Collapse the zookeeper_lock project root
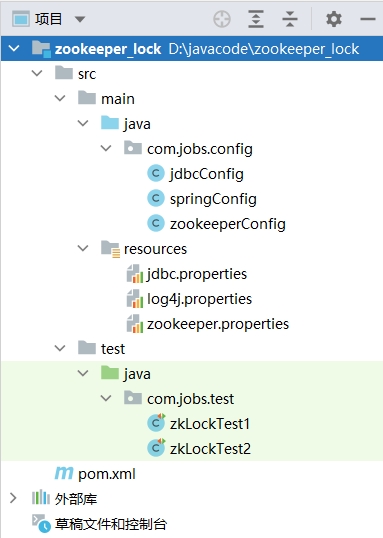Viewport: 383px width, 538px height. 14,48
